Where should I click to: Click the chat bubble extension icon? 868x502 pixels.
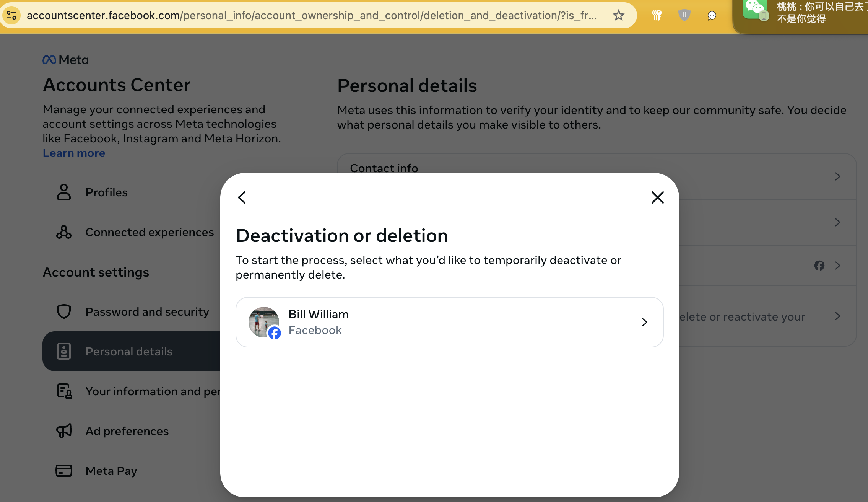712,16
